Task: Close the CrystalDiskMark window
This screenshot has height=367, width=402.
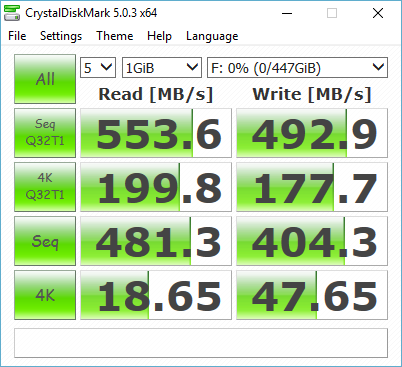Action: coord(378,13)
